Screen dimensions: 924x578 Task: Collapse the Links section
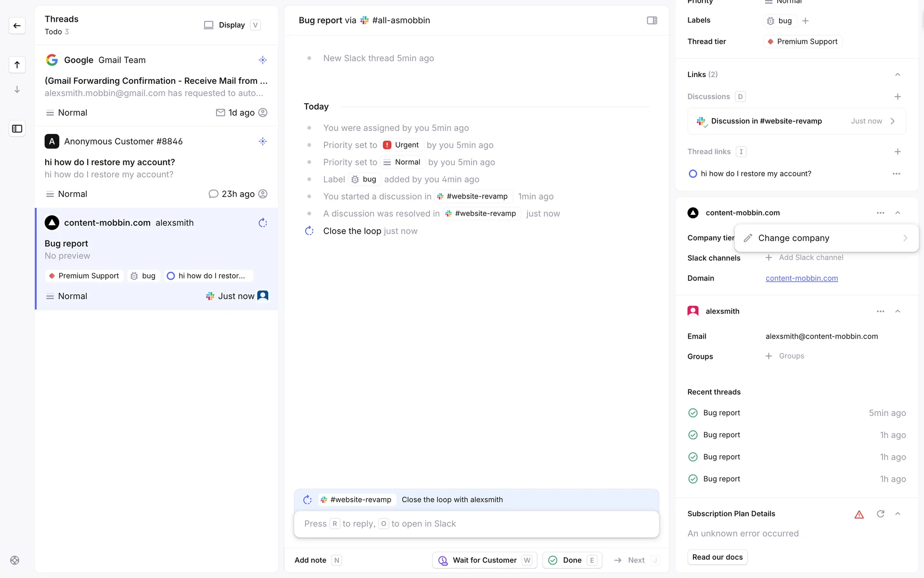pyautogui.click(x=897, y=75)
